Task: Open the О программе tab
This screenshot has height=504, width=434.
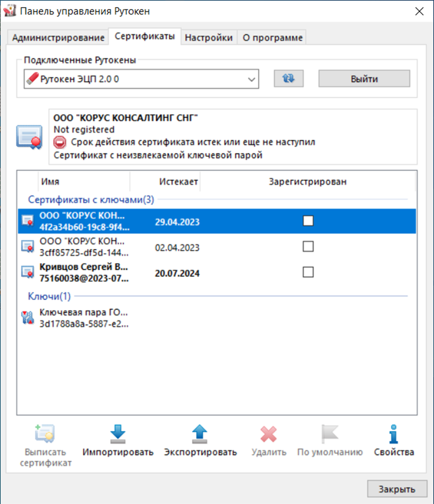Action: click(273, 37)
